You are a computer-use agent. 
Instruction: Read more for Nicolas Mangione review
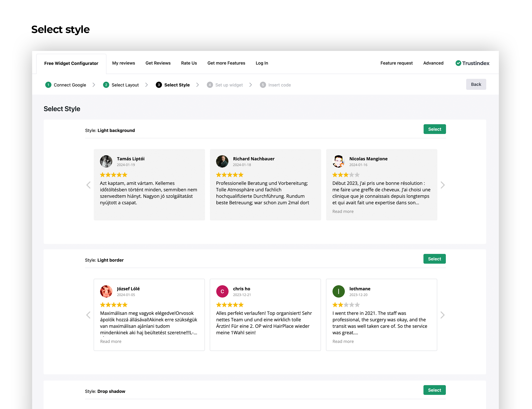(343, 211)
